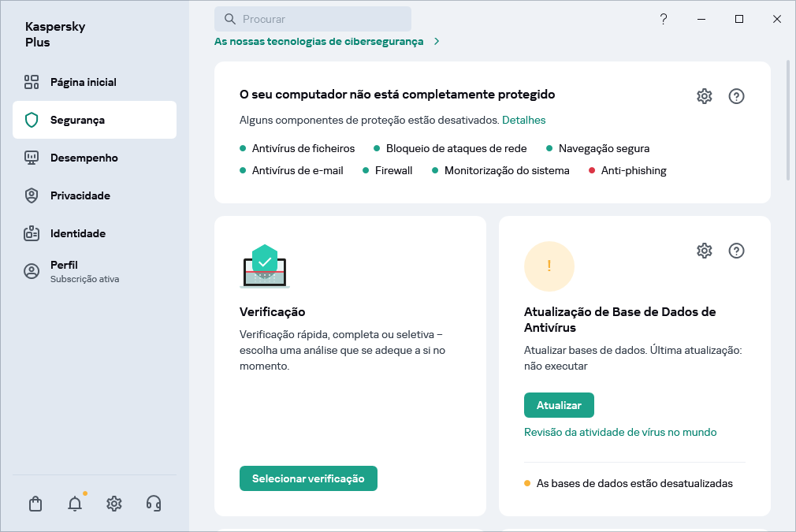Contact support via the headset icon
The image size is (796, 532).
click(x=153, y=503)
